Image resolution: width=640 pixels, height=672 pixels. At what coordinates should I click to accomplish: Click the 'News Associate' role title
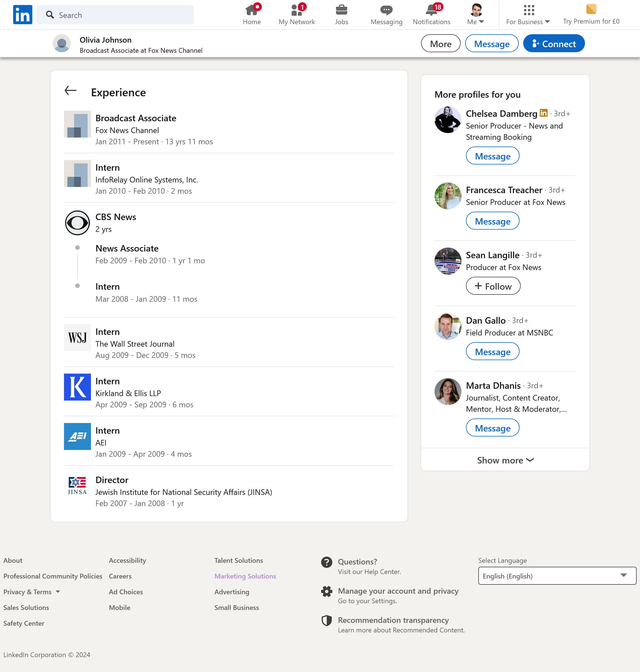127,248
